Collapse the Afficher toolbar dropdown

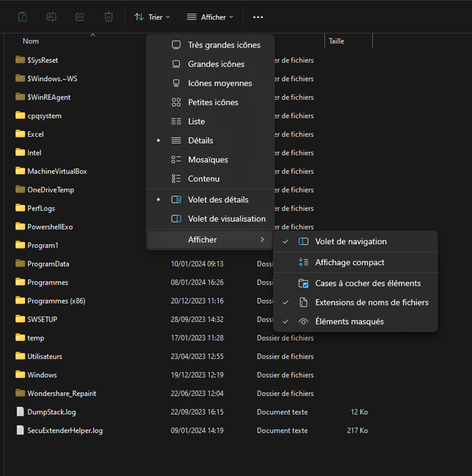coord(210,17)
